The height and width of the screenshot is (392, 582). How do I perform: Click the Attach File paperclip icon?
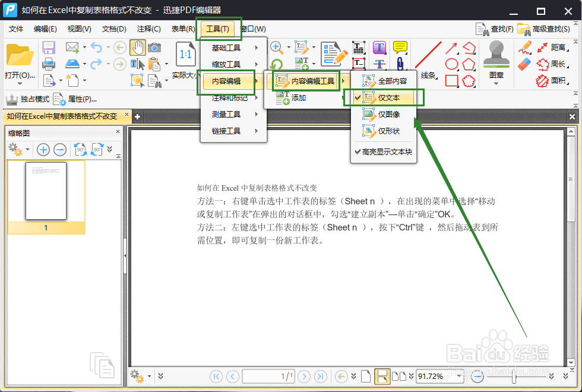[x=400, y=64]
